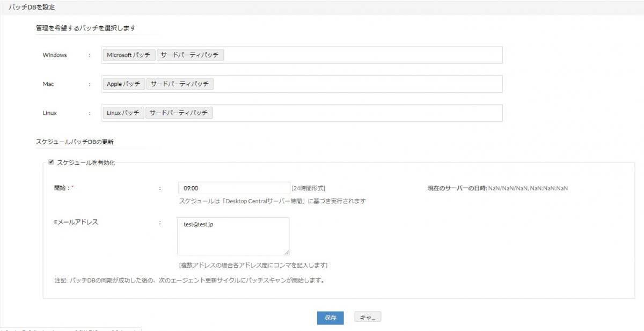Image resolution: width=644 pixels, height=331 pixels.
Task: Click the Mac row label
Action: 48,84
